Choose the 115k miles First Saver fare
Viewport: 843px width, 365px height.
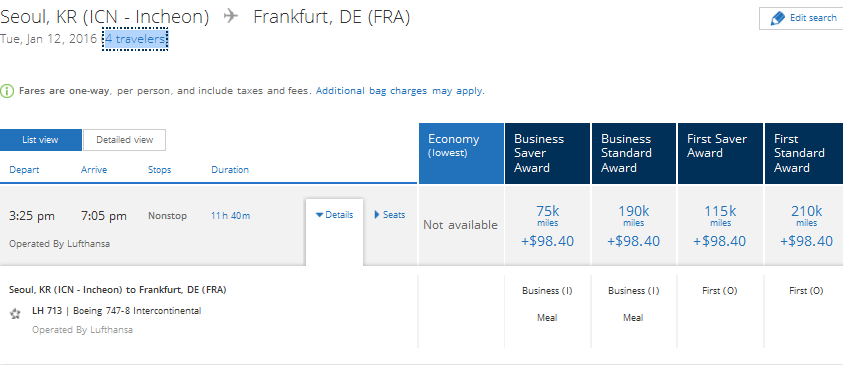[720, 225]
